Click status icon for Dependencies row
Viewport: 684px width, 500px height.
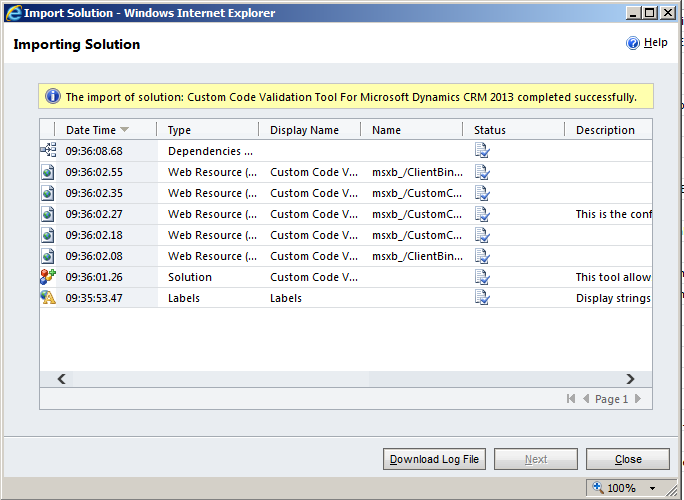(x=482, y=151)
